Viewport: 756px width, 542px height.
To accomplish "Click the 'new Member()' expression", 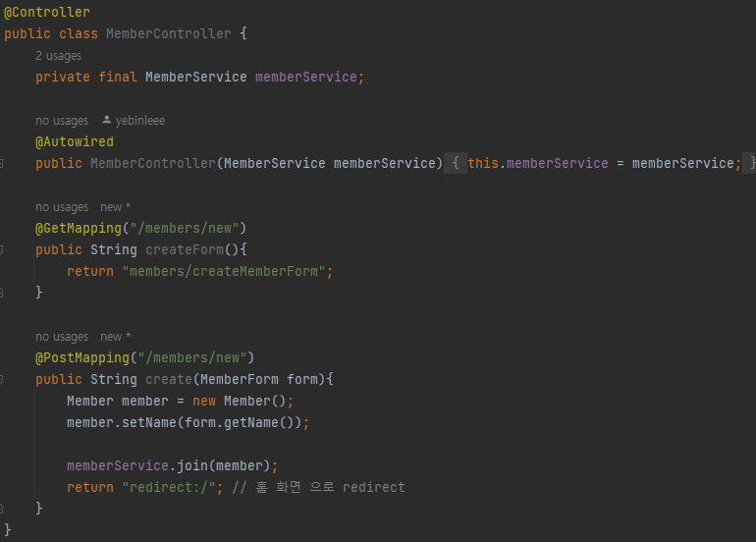I will [x=240, y=402].
